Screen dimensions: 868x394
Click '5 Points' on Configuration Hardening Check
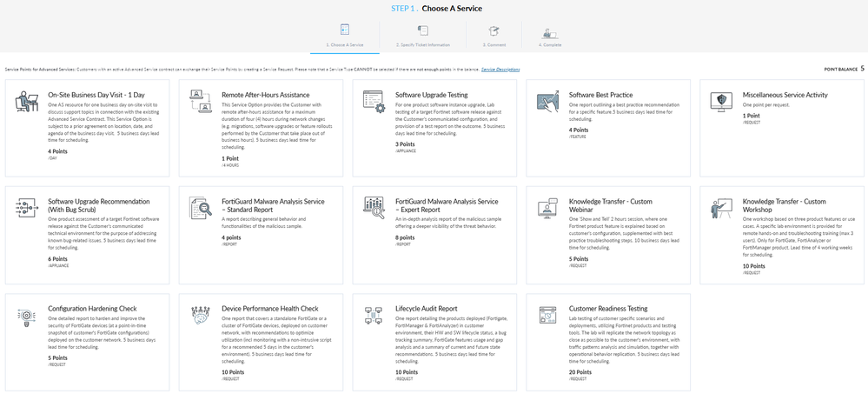tap(57, 358)
